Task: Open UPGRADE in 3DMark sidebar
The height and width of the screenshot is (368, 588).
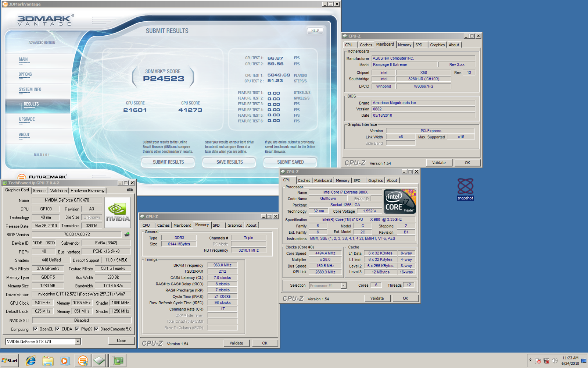Action: pos(27,119)
